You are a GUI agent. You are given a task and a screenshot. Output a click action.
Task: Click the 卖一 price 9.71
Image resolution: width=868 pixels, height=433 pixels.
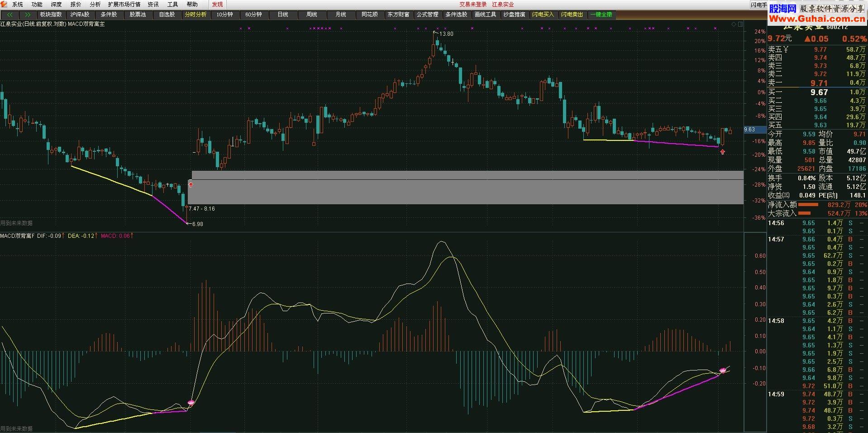(x=819, y=83)
